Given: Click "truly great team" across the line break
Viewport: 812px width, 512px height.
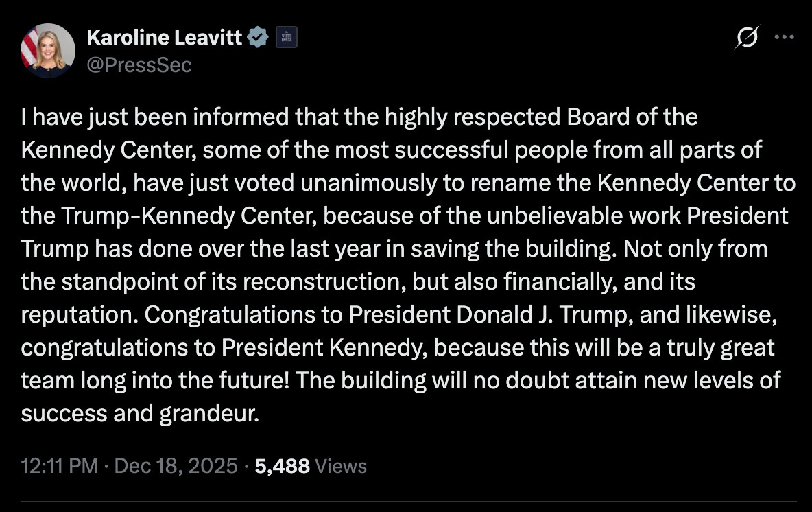Looking at the screenshot, I should pos(720,347).
